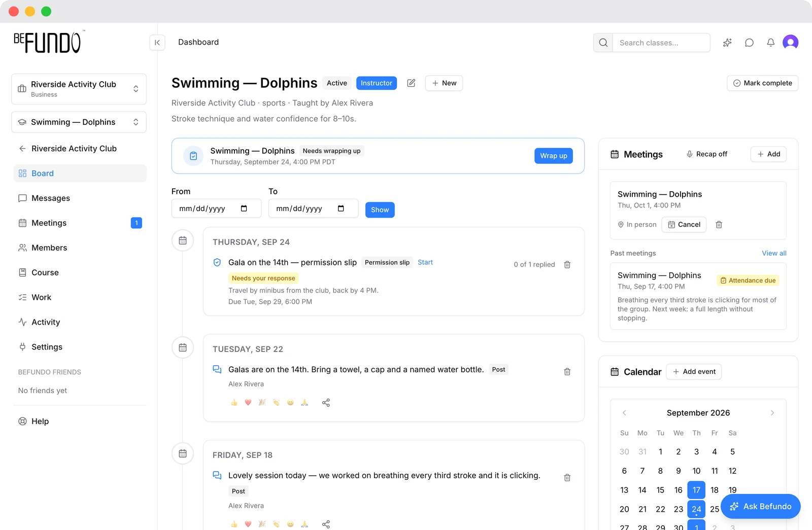Open Meetings in the sidebar

tap(80, 223)
